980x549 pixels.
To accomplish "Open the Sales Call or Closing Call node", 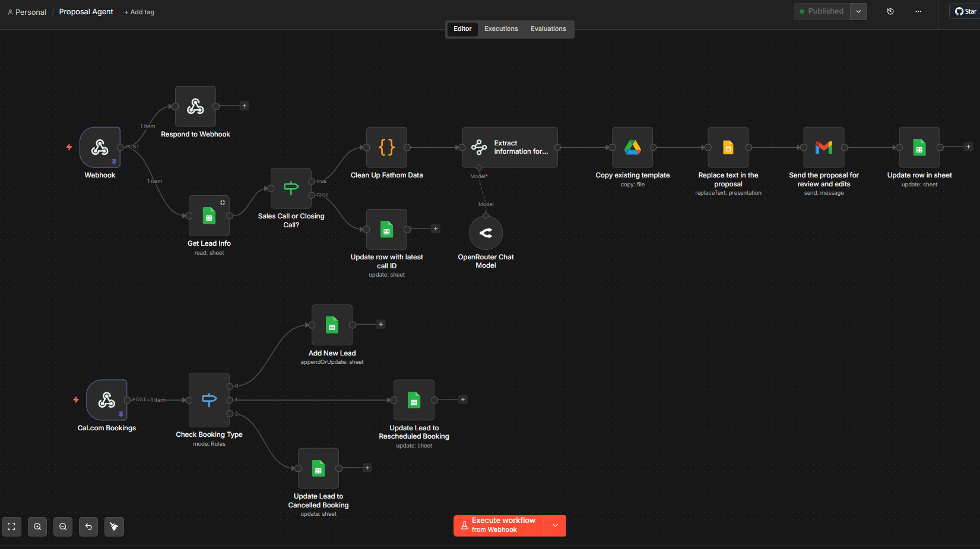I will [x=291, y=188].
